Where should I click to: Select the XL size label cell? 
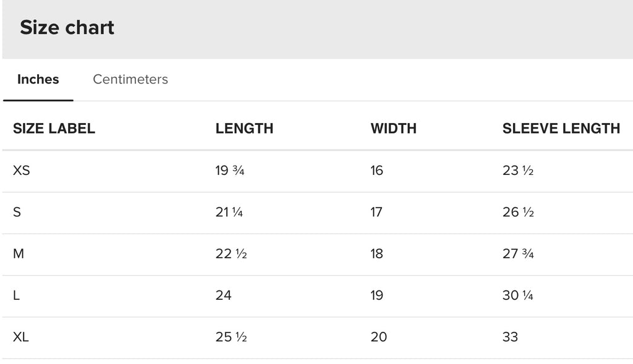pos(22,337)
